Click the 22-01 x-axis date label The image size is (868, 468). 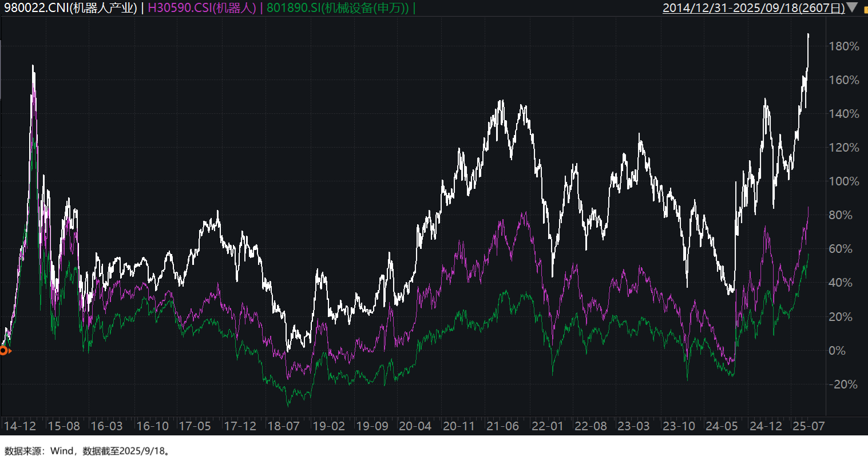click(x=548, y=426)
